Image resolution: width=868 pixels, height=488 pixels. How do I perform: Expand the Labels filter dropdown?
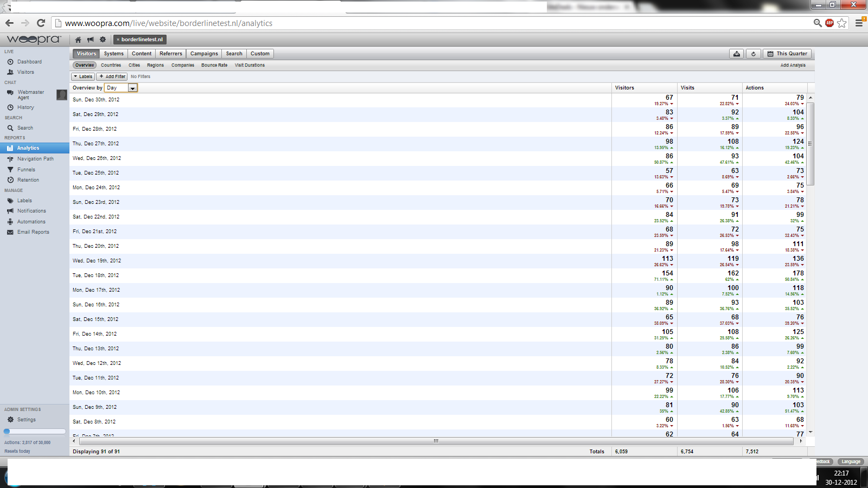click(x=83, y=76)
